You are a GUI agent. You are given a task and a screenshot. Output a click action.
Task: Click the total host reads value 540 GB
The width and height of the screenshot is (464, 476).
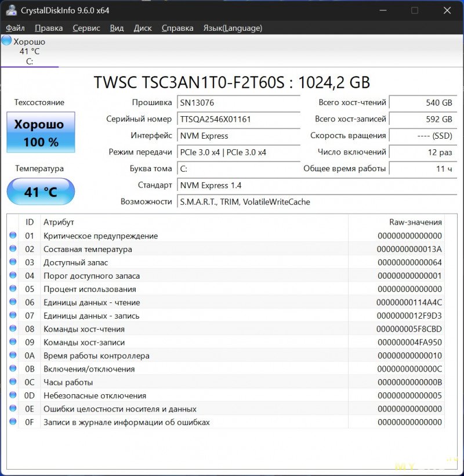[x=423, y=103]
